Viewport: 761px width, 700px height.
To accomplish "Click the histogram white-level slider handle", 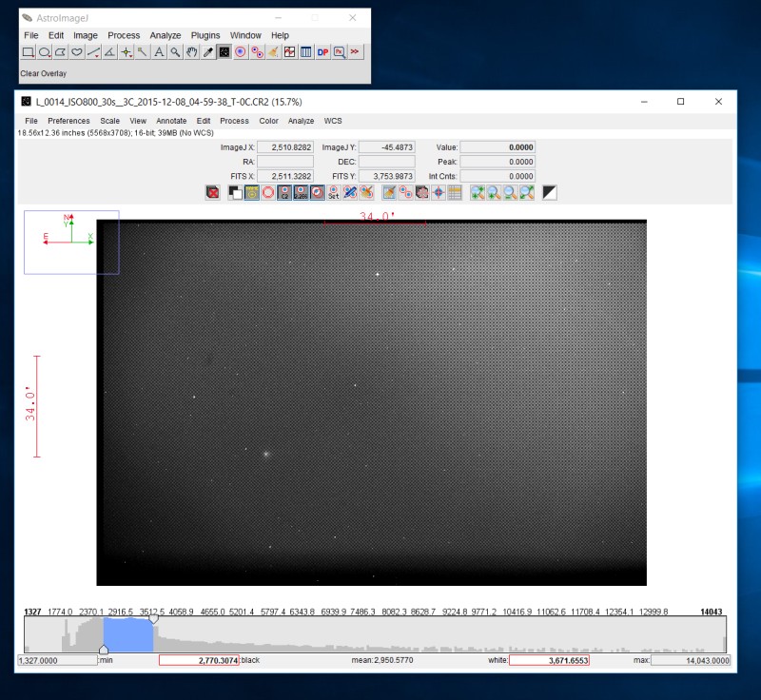I will click(153, 619).
